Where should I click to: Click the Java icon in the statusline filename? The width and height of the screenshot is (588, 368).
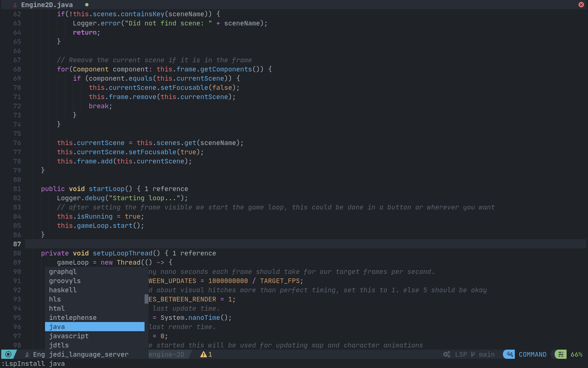pyautogui.click(x=27, y=355)
